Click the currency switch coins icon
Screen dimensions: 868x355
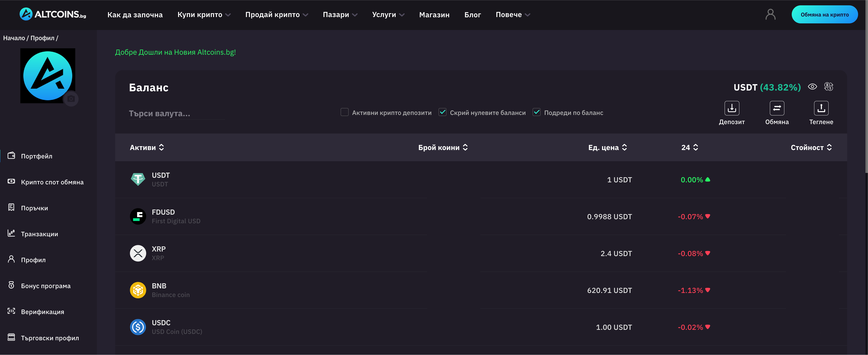[829, 87]
